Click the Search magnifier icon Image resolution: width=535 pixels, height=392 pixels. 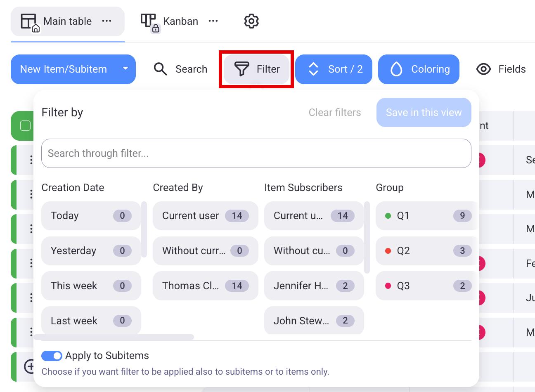(x=160, y=69)
